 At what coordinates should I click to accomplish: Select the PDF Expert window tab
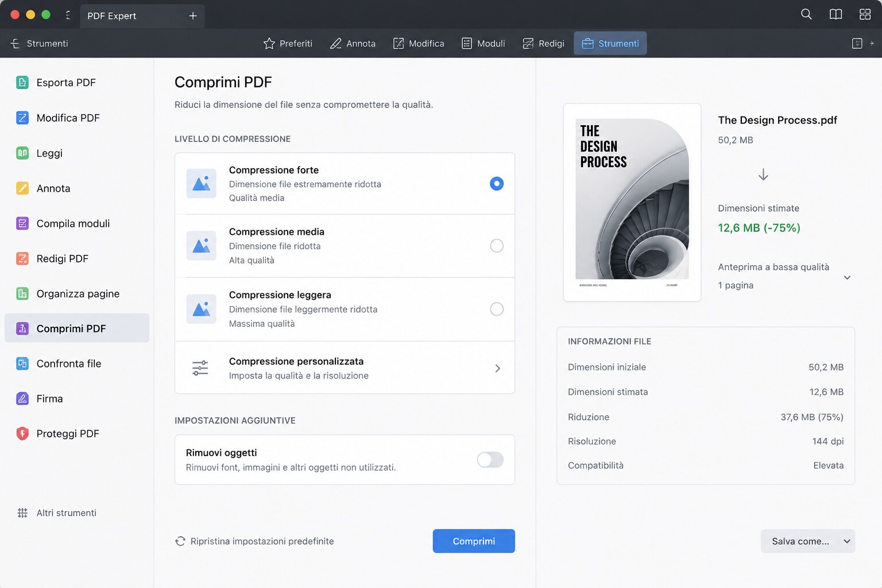pyautogui.click(x=142, y=16)
